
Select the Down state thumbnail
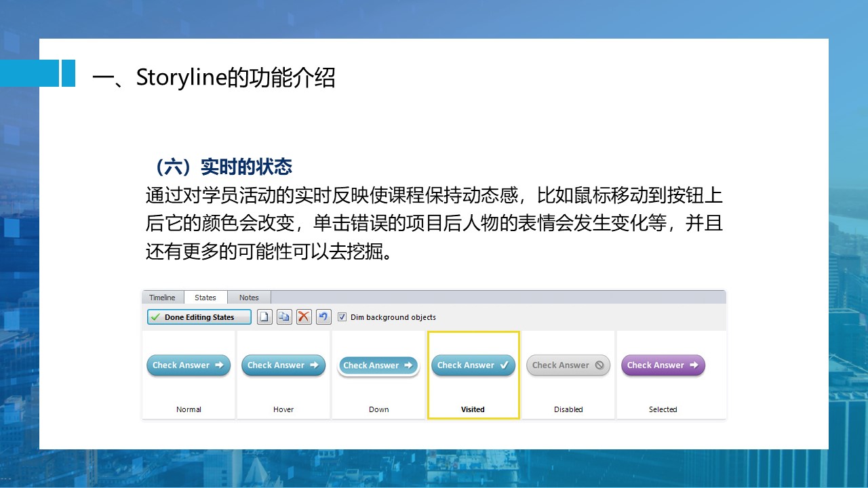pyautogui.click(x=378, y=375)
